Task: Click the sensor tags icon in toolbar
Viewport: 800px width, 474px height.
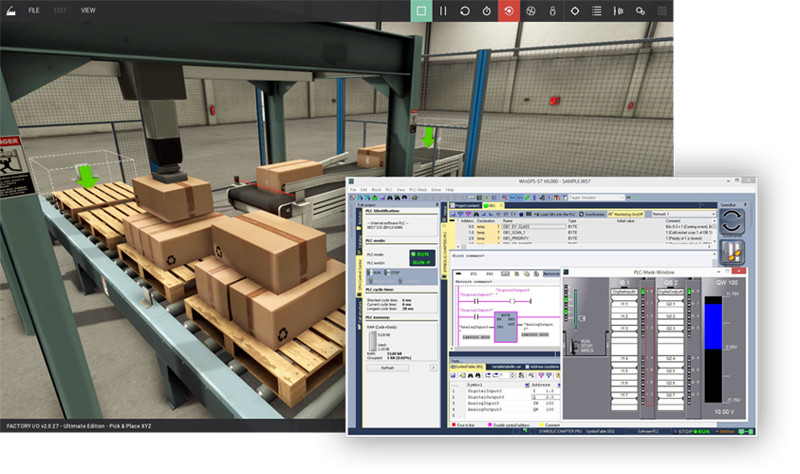Action: [553, 11]
